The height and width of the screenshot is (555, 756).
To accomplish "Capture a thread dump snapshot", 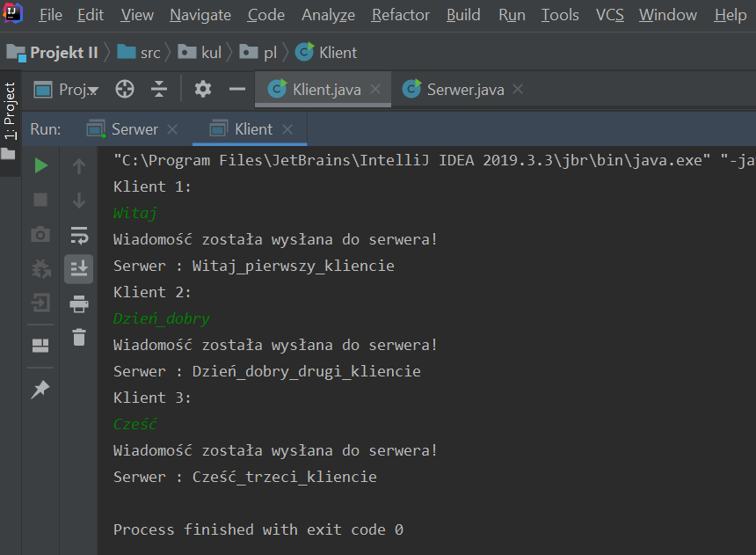I will 40,235.
